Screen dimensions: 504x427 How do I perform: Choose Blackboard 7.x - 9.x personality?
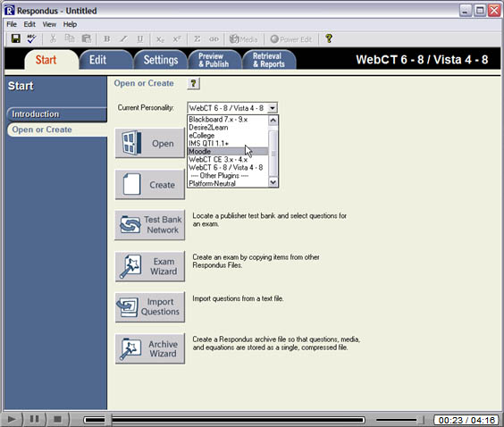tap(228, 119)
